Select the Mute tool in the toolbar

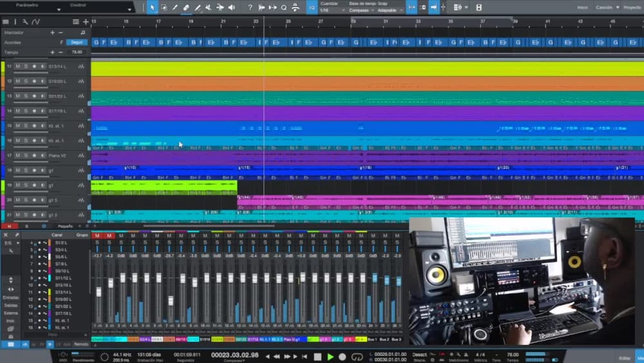(209, 7)
